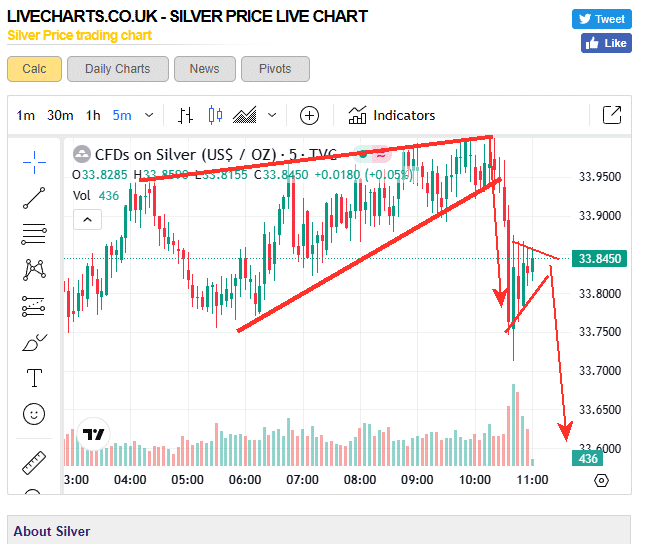650x544 pixels.
Task: Switch to 1h timeframe
Action: coord(93,115)
